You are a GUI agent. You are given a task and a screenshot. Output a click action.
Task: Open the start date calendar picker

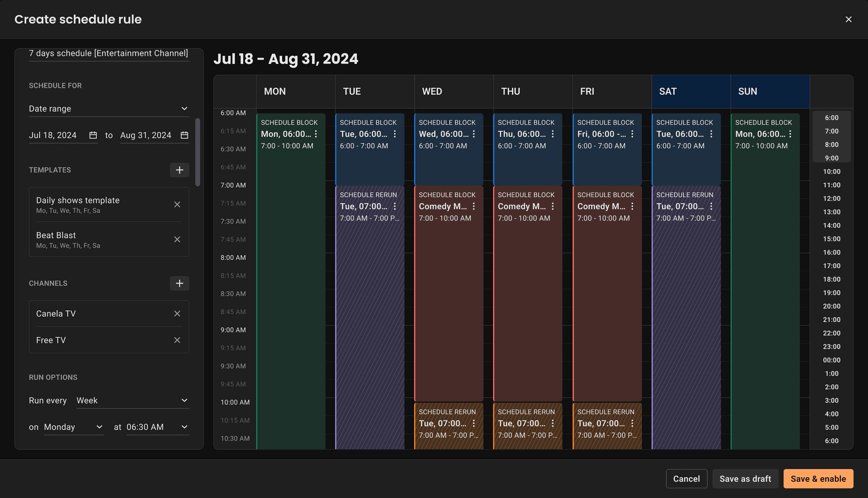click(93, 135)
